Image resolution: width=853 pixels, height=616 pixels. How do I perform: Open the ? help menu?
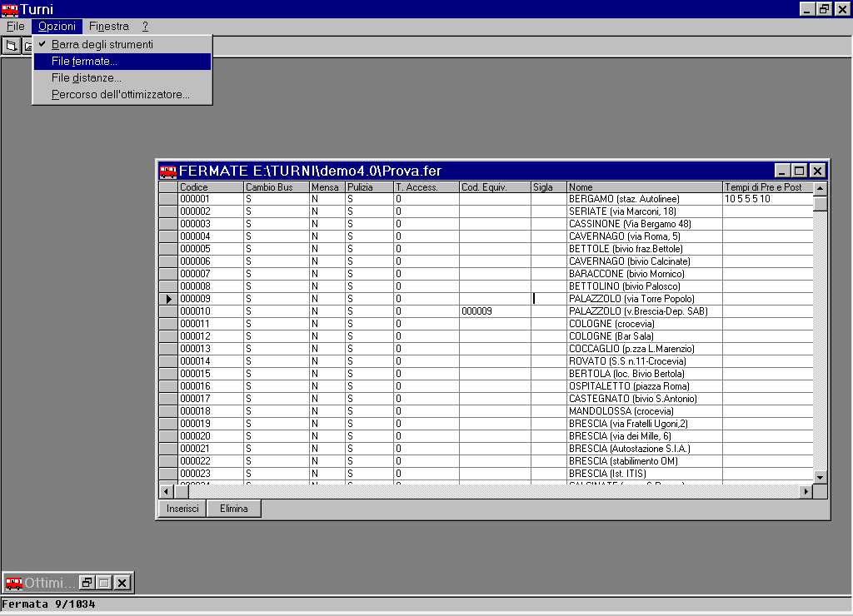(145, 26)
